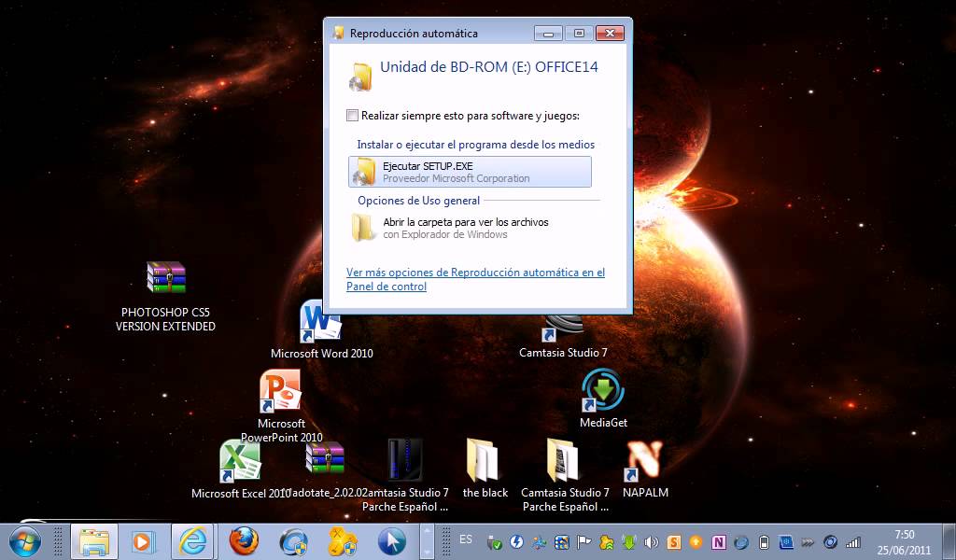Click the blue lightning bolt tray icon
This screenshot has width=956, height=560.
pyautogui.click(x=516, y=541)
